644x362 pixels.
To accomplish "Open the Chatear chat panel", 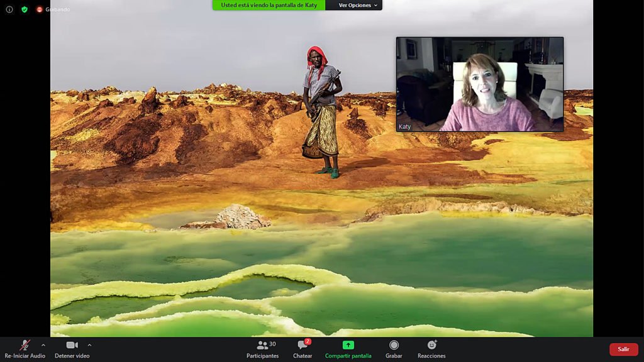I will click(303, 349).
